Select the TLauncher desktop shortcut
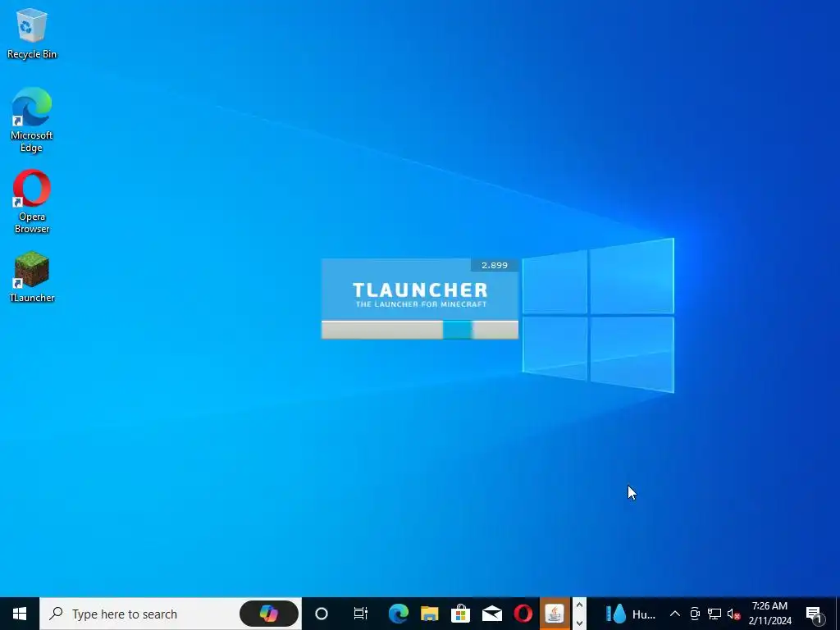 click(32, 276)
